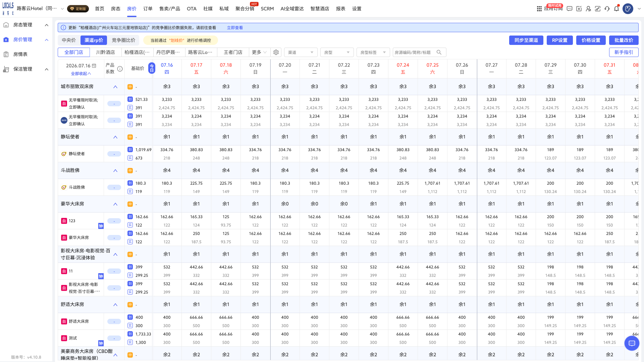This screenshot has height=362, width=644.
Task: Open the 房型标签 tag dropdown
Action: (x=373, y=52)
